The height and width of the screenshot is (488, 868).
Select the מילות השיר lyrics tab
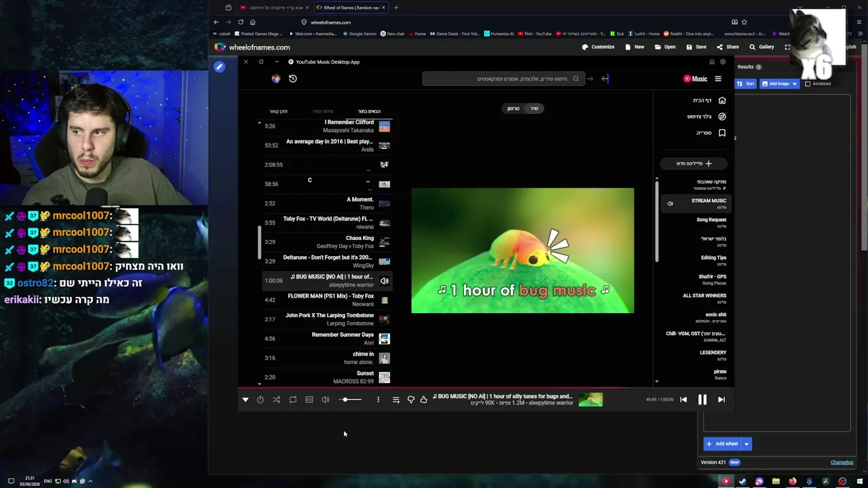coord(323,111)
